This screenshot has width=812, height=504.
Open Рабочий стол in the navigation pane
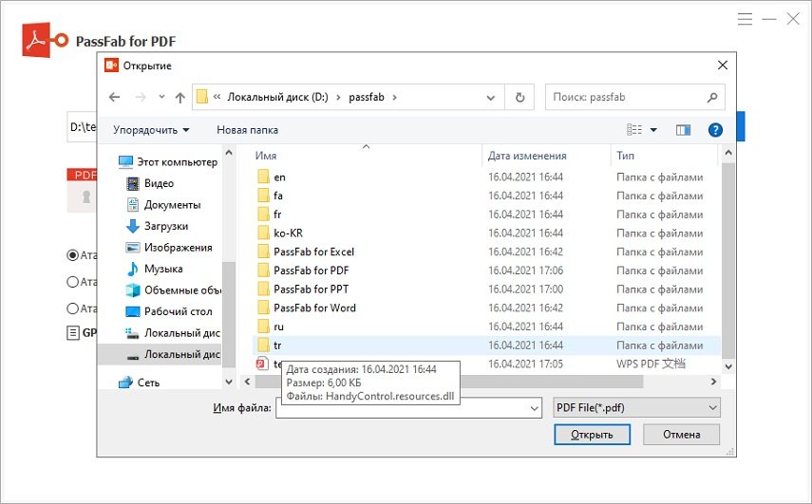[x=169, y=311]
